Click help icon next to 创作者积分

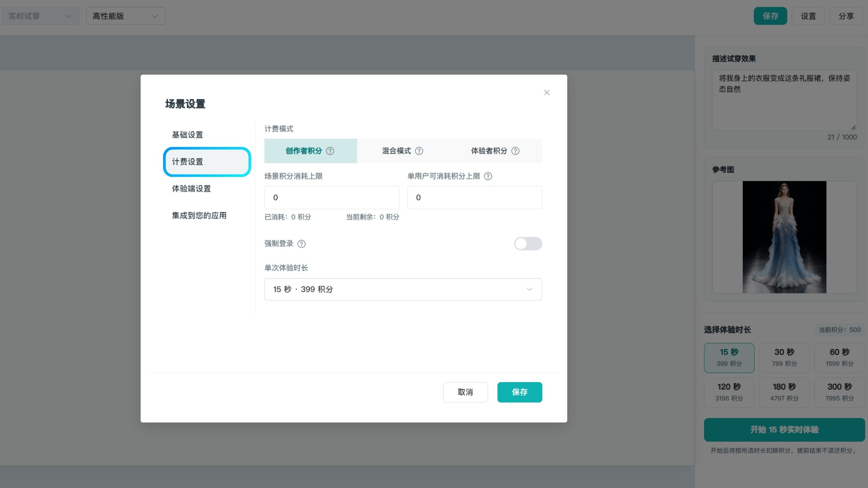click(x=330, y=151)
